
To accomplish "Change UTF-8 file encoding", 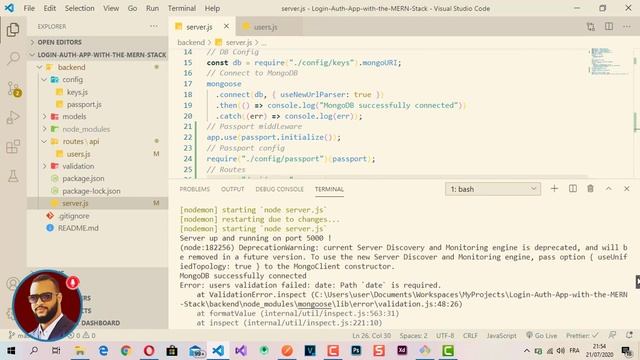I will pyautogui.click(x=445, y=336).
